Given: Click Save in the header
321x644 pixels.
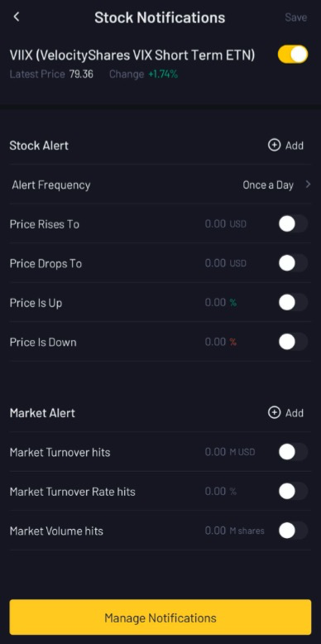Looking at the screenshot, I should click(x=296, y=17).
